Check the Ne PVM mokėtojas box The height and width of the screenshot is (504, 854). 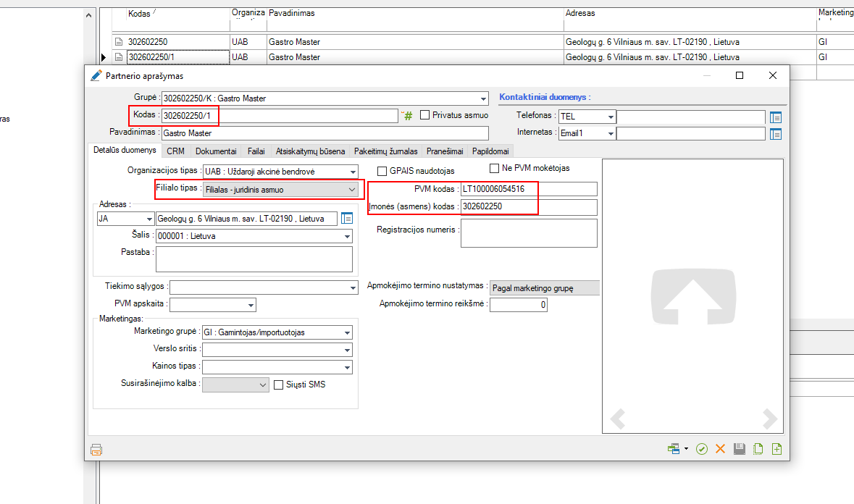[x=495, y=169]
